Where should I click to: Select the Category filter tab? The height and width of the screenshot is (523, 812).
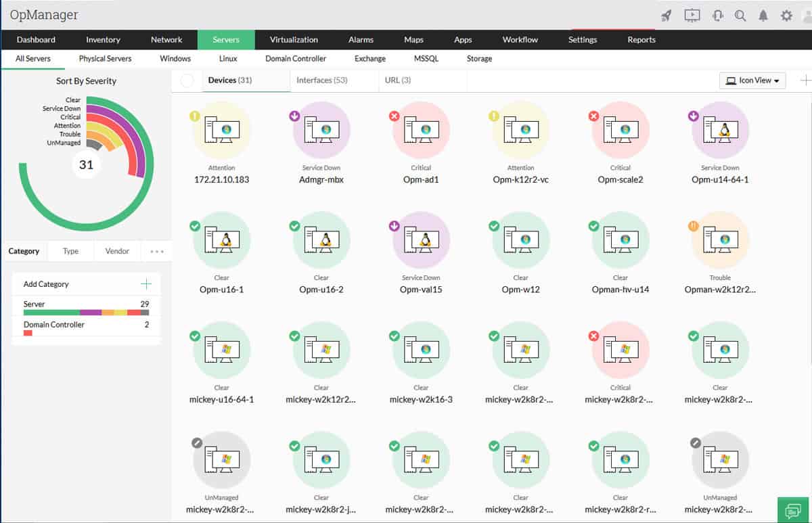coord(24,251)
